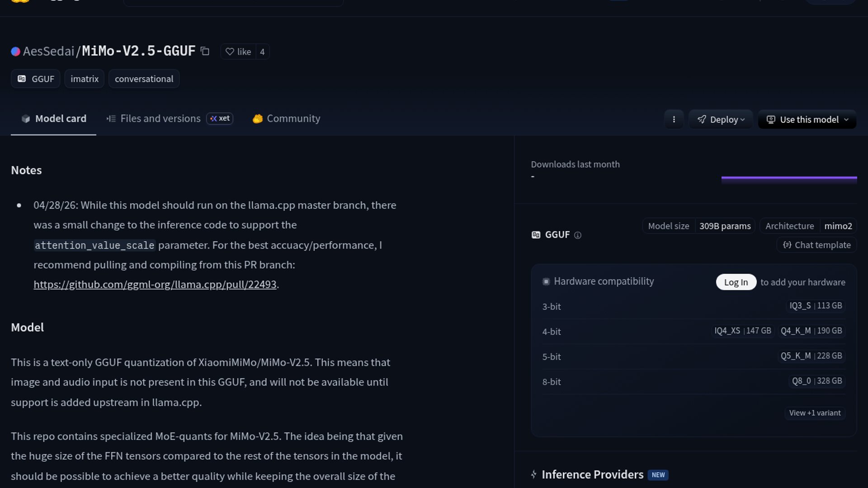
Task: Open the llama.cpp pull request link
Action: coord(155,284)
